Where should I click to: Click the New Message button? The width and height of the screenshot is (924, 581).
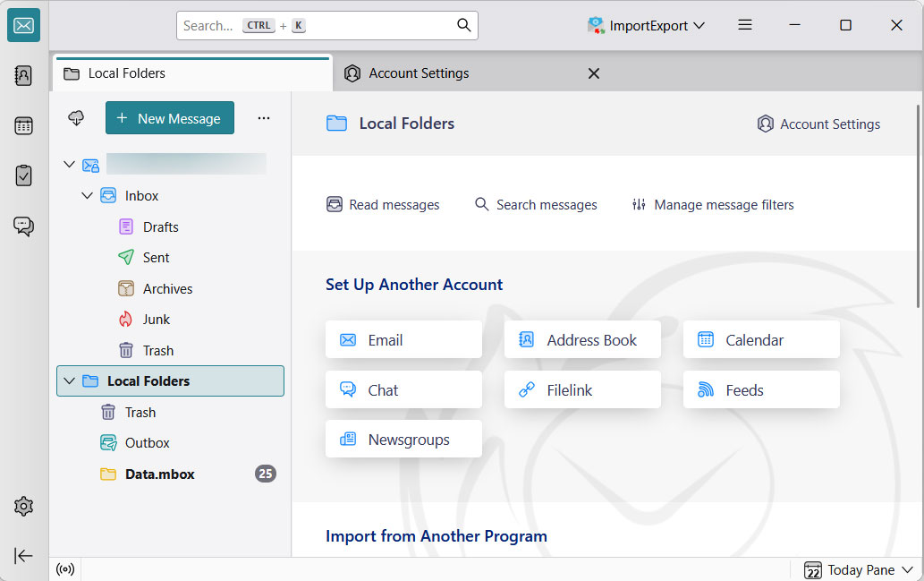coord(170,117)
